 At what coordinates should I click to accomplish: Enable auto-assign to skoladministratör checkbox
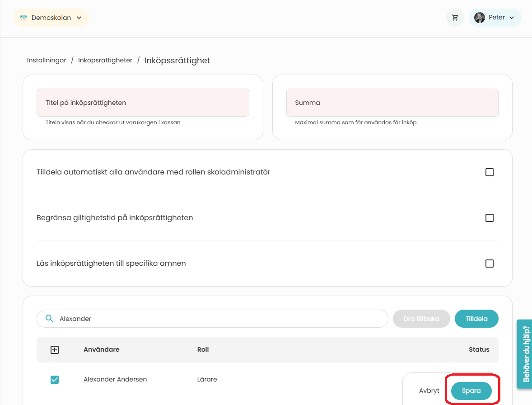pyautogui.click(x=489, y=172)
